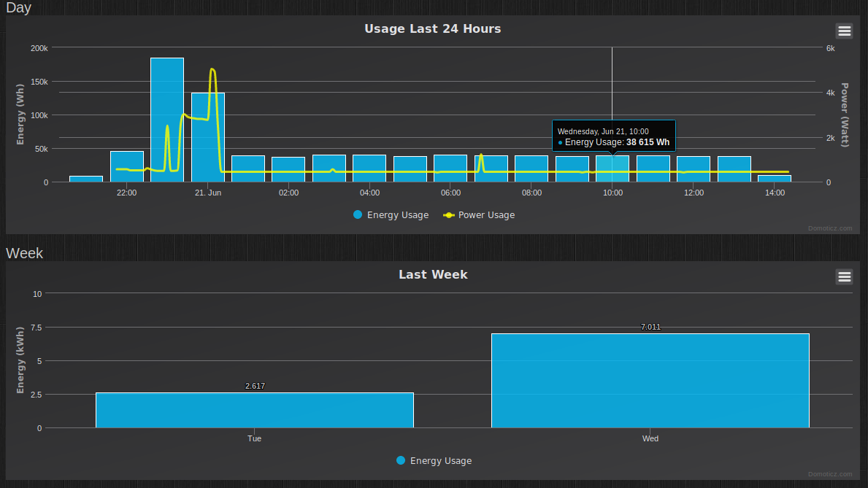Click the highlighted 10:00 energy bar
The height and width of the screenshot is (488, 868).
(x=612, y=169)
